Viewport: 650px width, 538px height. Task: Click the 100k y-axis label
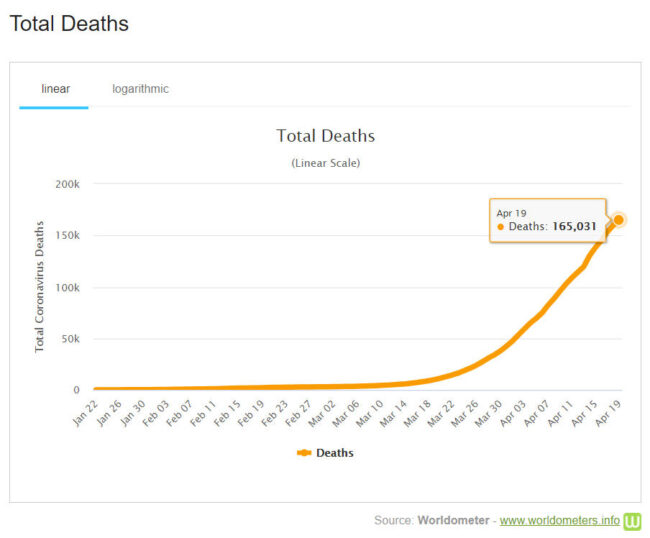point(68,288)
